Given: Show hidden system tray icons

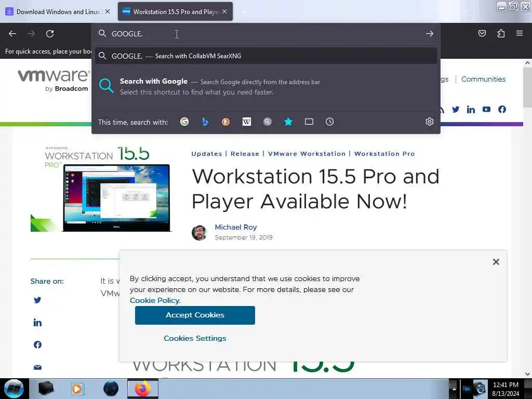Looking at the screenshot, I should [454, 389].
